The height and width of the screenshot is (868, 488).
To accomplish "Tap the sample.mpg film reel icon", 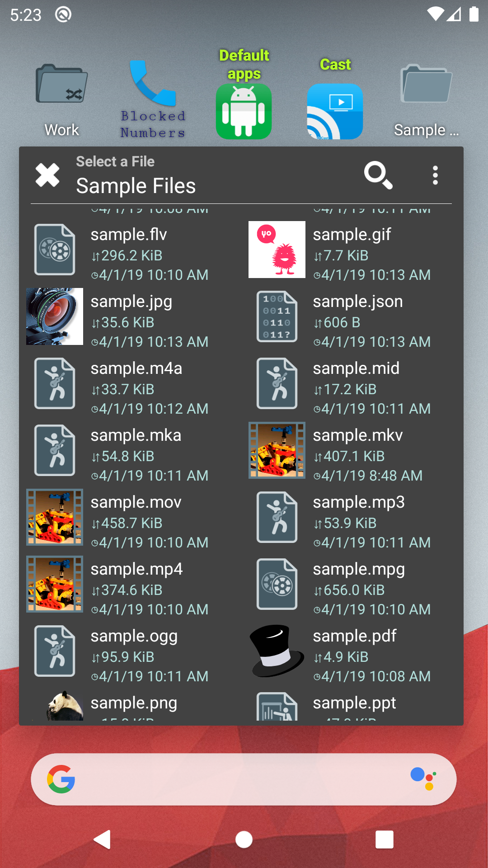I will (x=277, y=584).
